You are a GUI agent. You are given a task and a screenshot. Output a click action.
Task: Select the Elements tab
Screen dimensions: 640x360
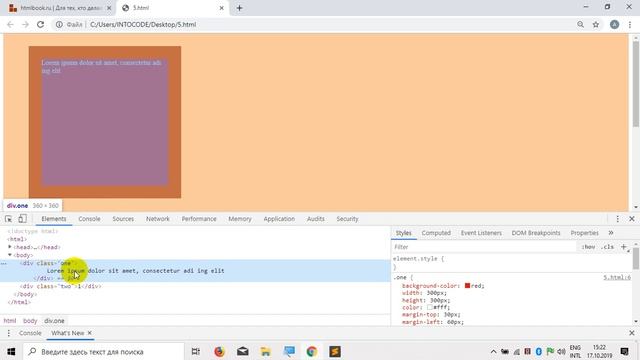tap(53, 219)
